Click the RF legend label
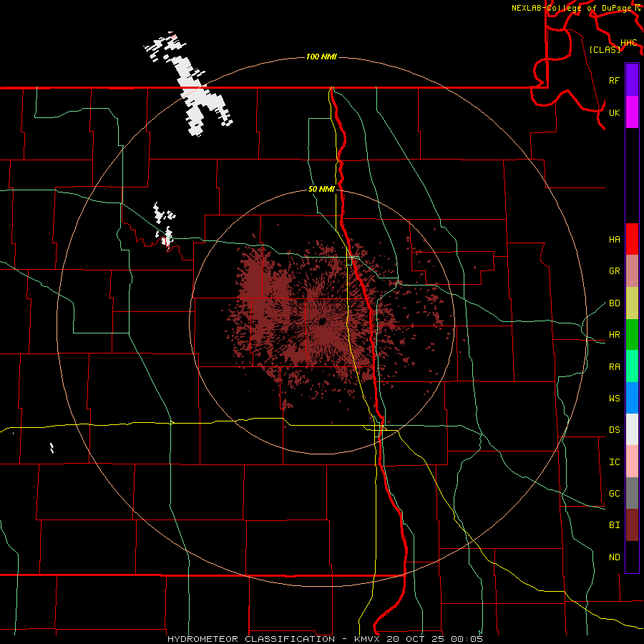Screen dimensions: 644x644 [x=614, y=80]
